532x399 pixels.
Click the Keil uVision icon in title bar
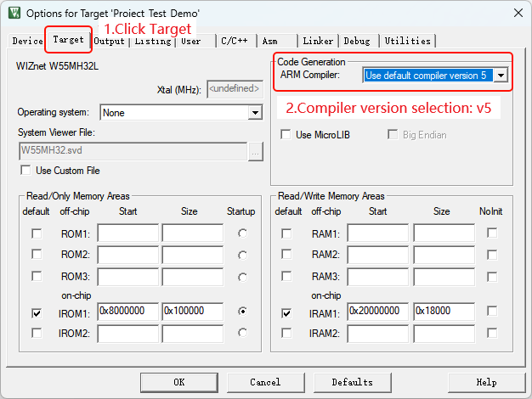point(14,13)
